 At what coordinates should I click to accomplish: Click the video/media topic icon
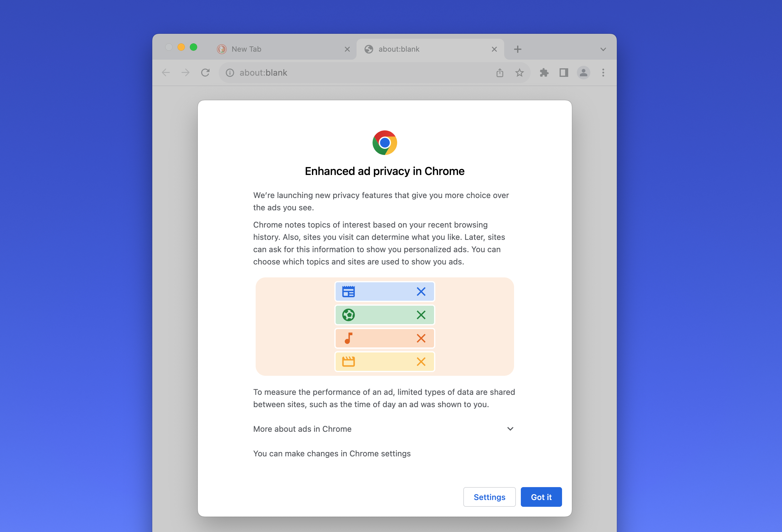click(x=348, y=361)
